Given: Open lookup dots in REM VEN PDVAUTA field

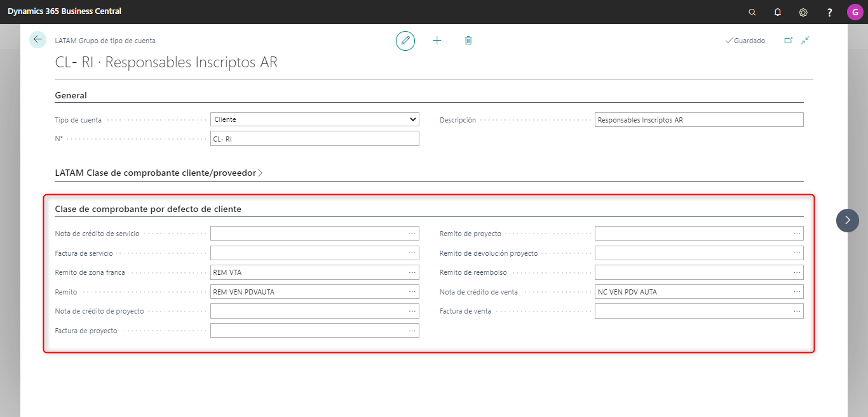Looking at the screenshot, I should click(412, 292).
